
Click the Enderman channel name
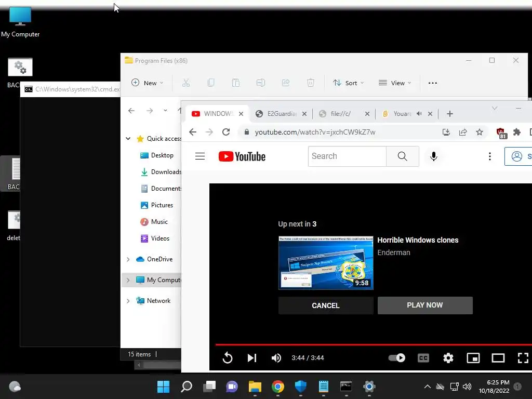pos(394,252)
